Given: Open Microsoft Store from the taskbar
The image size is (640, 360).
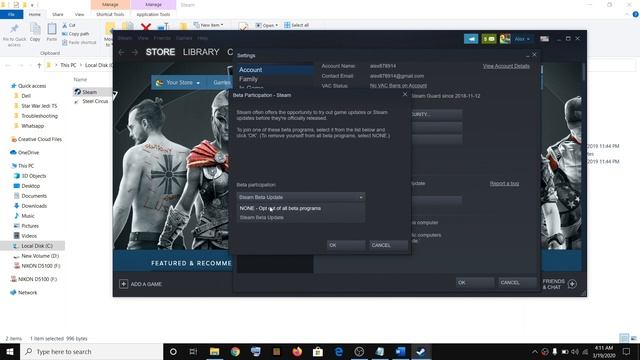Looking at the screenshot, I should [318, 351].
